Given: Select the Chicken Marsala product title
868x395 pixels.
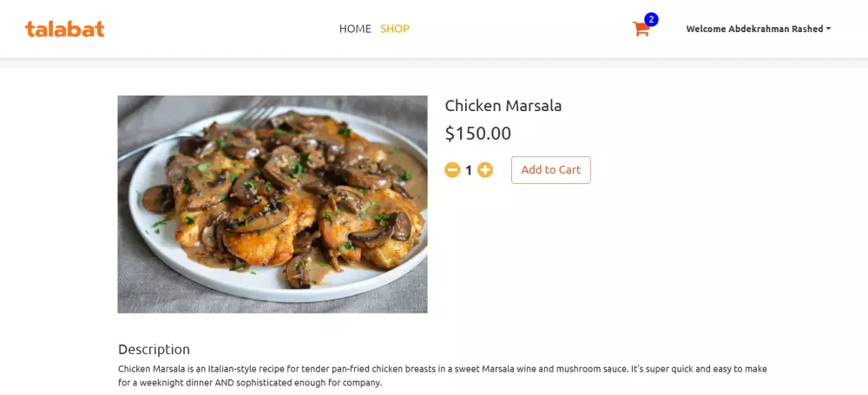Looking at the screenshot, I should [x=503, y=106].
